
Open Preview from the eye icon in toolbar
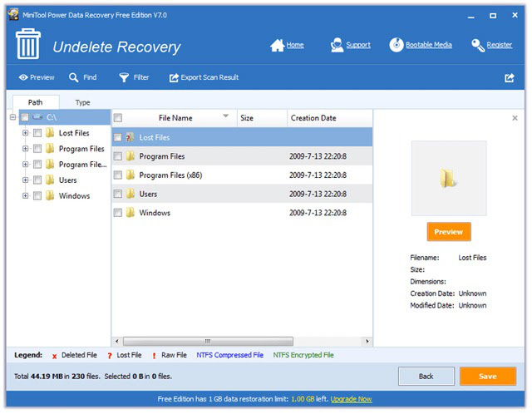[x=23, y=77]
